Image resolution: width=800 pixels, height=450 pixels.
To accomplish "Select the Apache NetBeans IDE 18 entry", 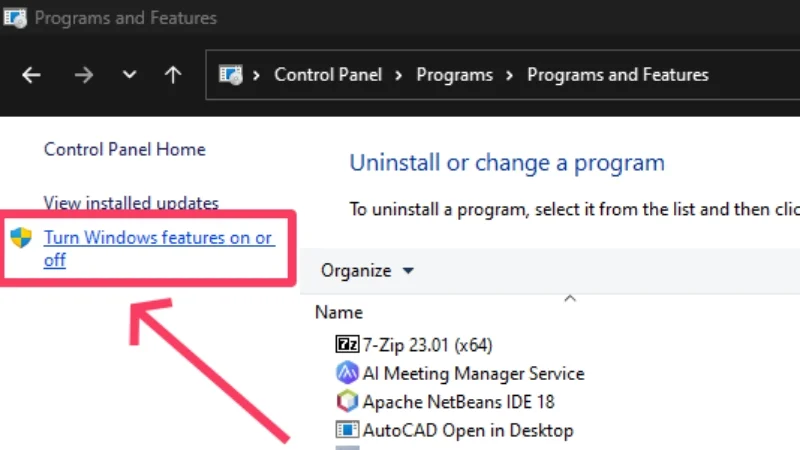I will point(458,402).
